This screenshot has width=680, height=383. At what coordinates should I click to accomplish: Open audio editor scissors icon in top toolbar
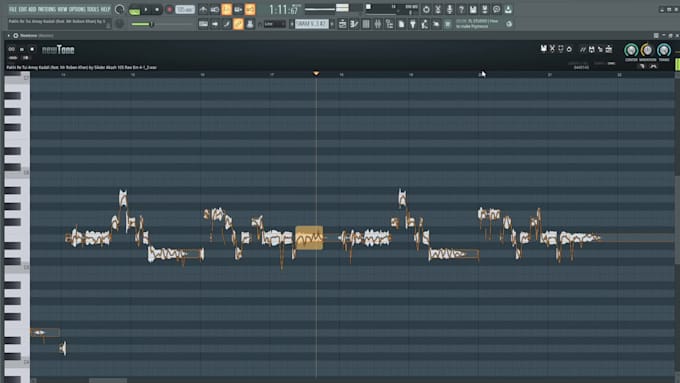click(x=438, y=10)
